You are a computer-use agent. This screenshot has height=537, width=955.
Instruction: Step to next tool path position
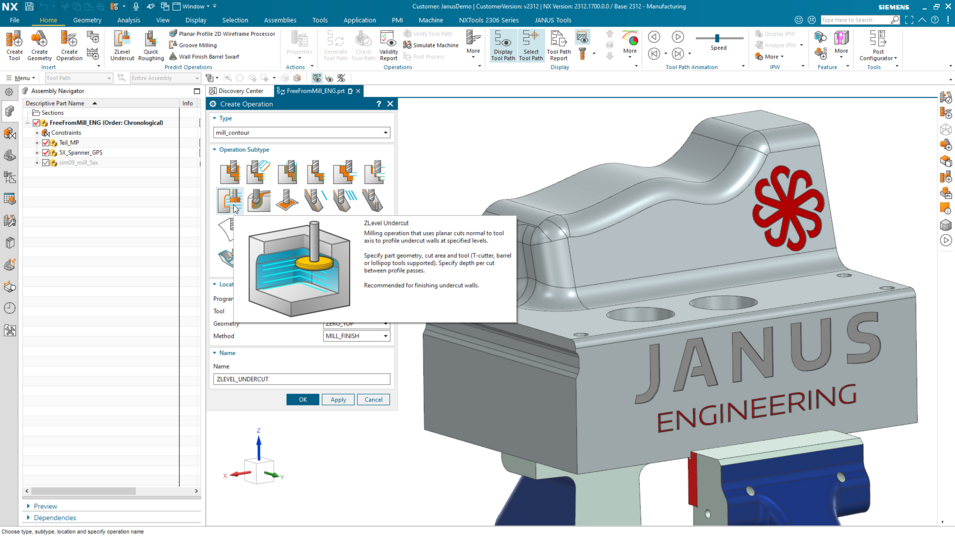(x=677, y=54)
